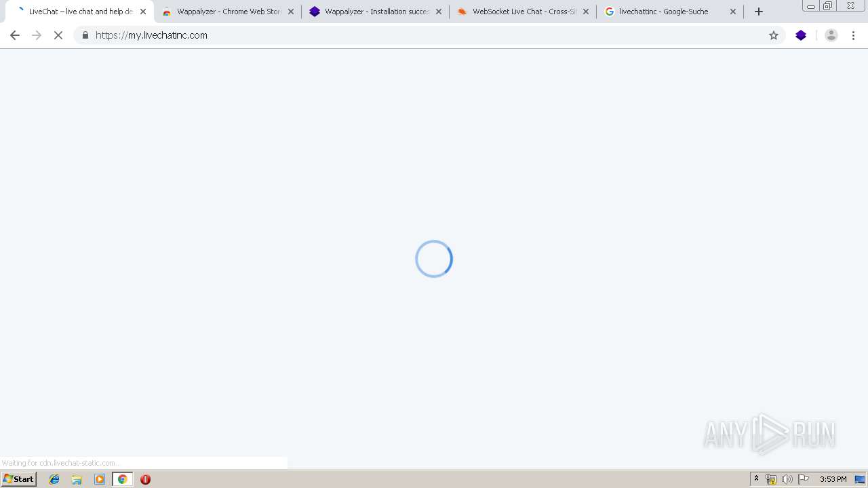Click the Show desktop tray button
This screenshot has width=868, height=488.
(860, 479)
